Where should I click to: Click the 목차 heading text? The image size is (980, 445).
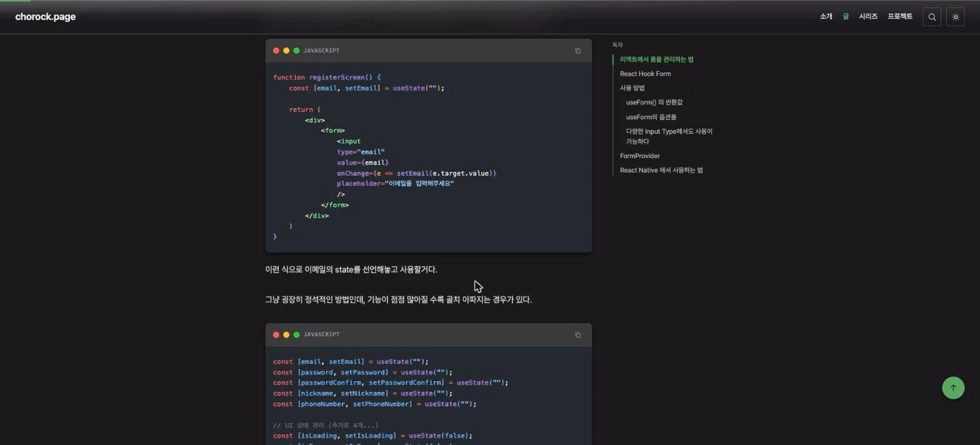pyautogui.click(x=617, y=45)
